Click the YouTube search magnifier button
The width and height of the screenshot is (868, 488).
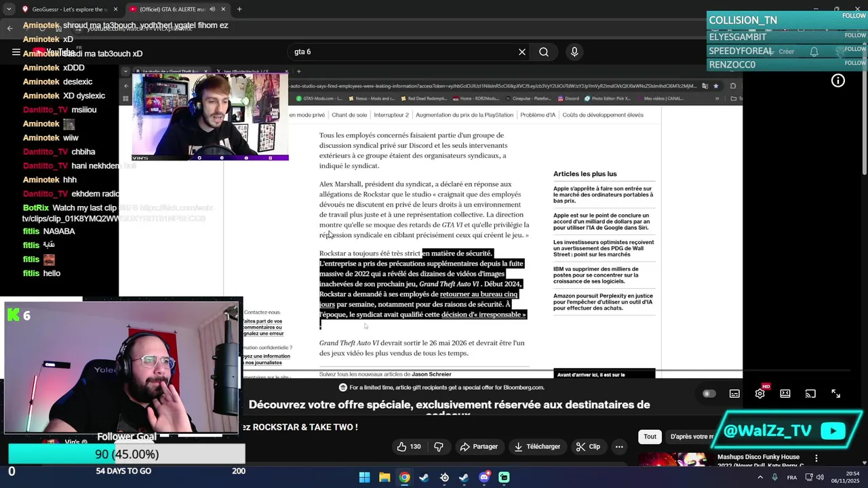click(544, 52)
